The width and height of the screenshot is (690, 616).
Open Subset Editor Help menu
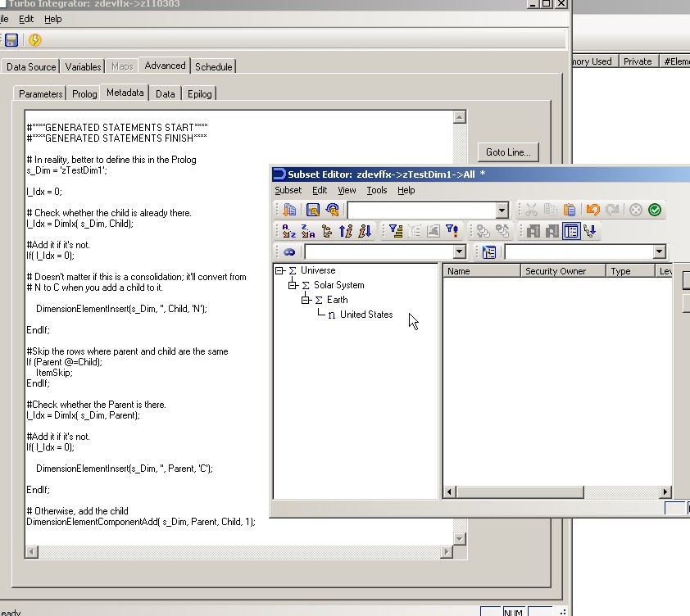click(406, 190)
